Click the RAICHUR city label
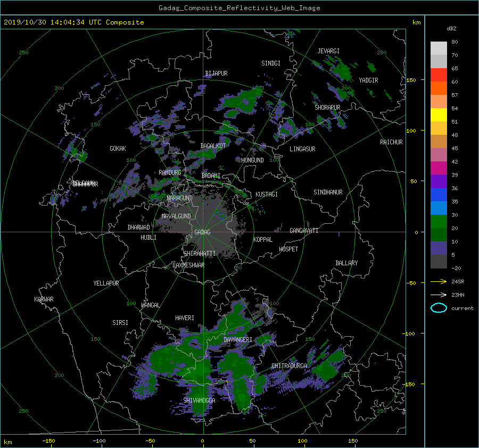Screen dimensions: 479x448 coord(391,142)
